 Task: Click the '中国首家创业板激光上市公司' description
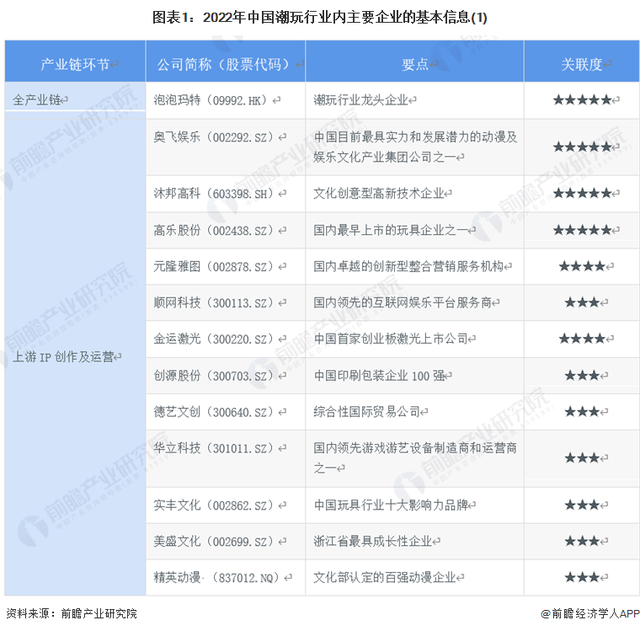391,339
